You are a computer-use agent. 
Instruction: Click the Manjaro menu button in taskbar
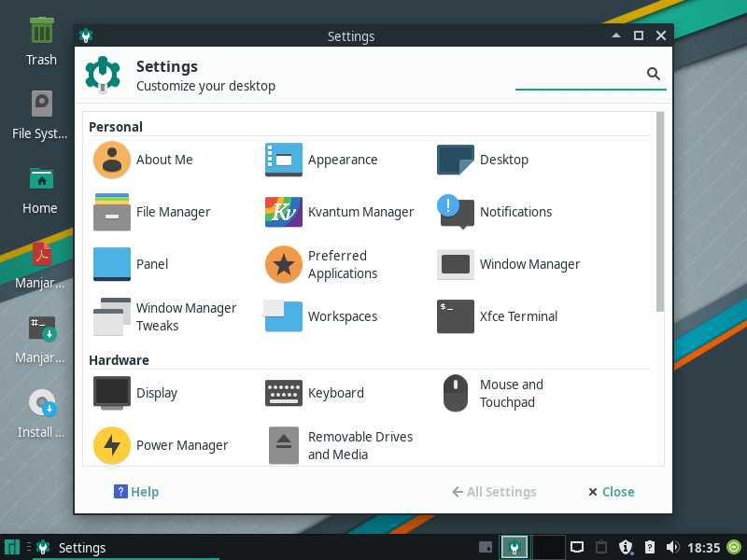coord(12,547)
